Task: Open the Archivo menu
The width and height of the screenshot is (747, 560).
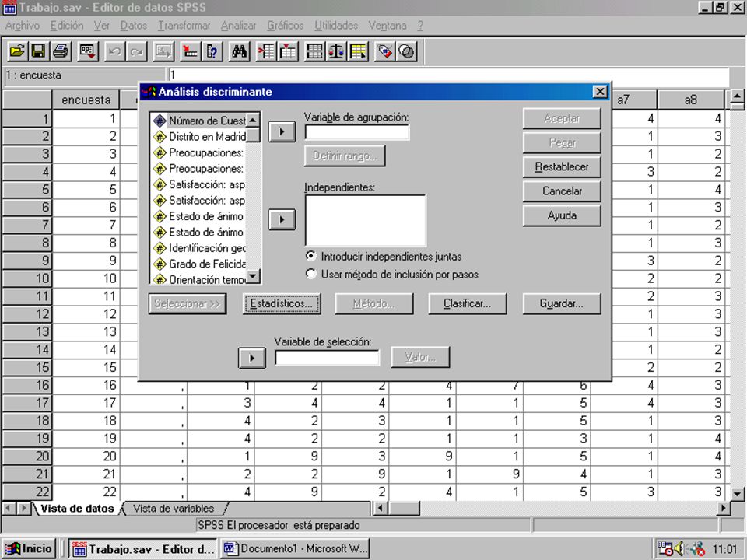Action: click(x=23, y=25)
